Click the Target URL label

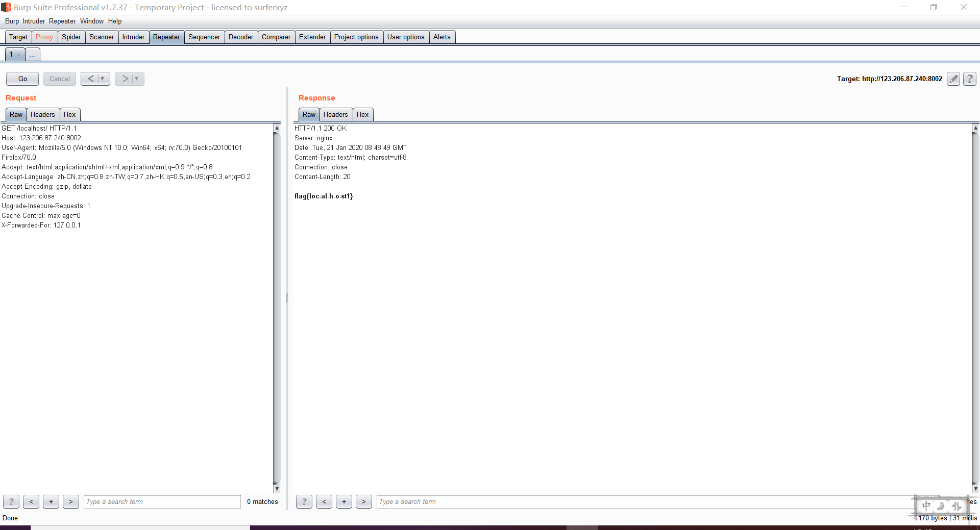[x=890, y=79]
